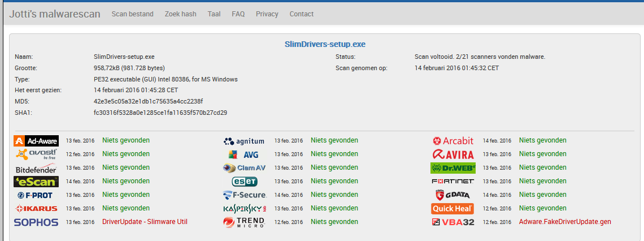This screenshot has width=644, height=241.
Task: Open the Contact page
Action: pyautogui.click(x=302, y=14)
